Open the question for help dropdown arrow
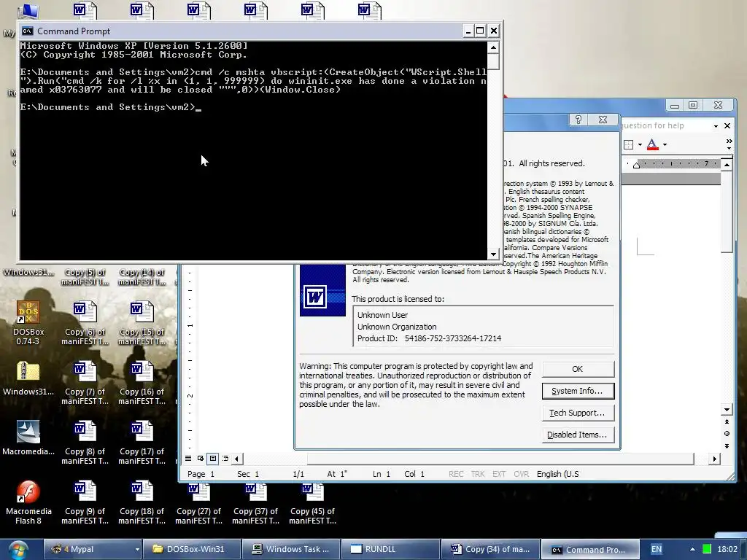Image resolution: width=747 pixels, height=560 pixels. (x=716, y=125)
